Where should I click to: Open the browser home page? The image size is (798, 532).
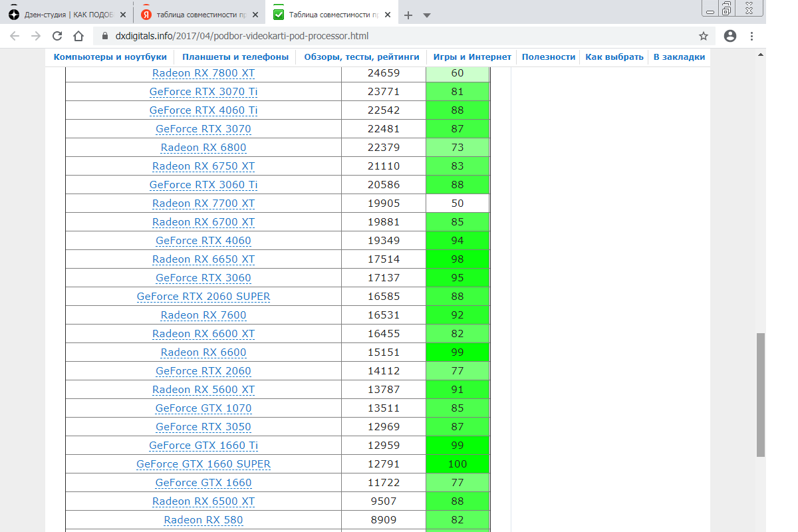point(78,36)
